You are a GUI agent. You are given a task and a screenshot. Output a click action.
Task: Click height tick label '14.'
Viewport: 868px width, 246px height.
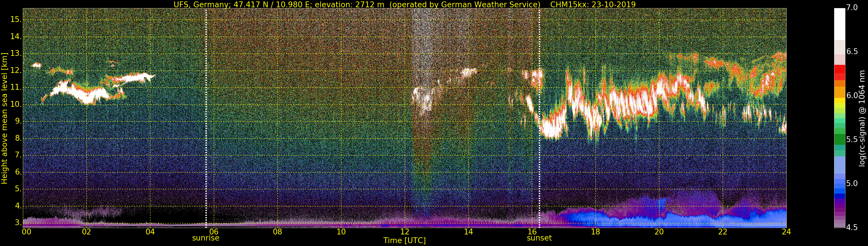[16, 36]
